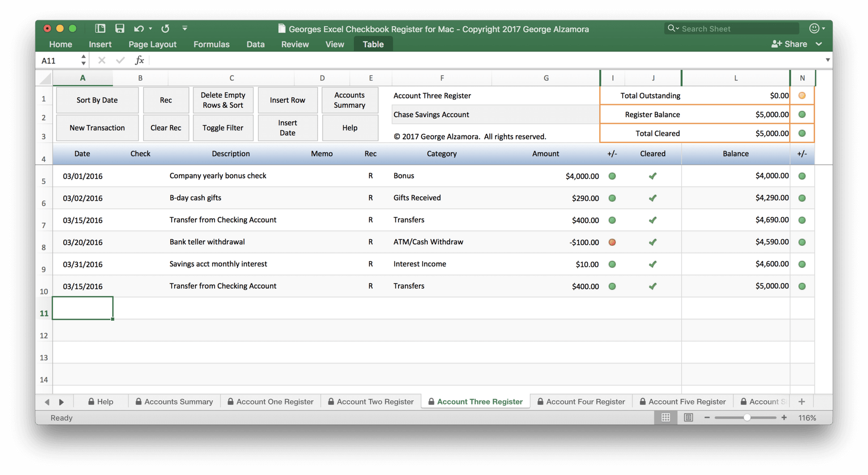Click the Page Layout view icon in status bar
The height and width of the screenshot is (475, 868).
[688, 418]
